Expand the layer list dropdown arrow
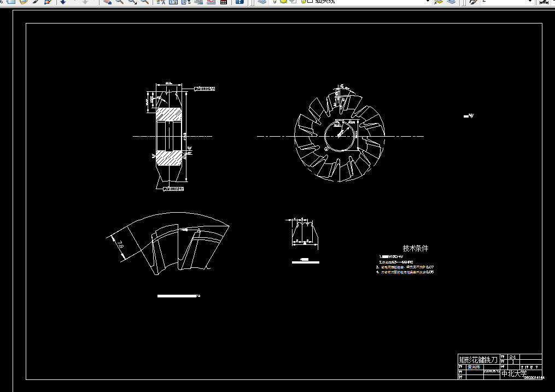The width and height of the screenshot is (555, 392). point(428,2)
